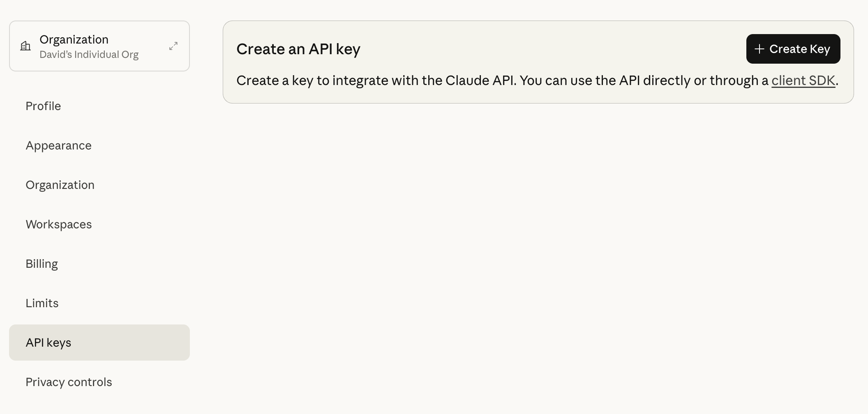The image size is (868, 414).
Task: Open Privacy controls in the sidebar
Action: (x=69, y=382)
